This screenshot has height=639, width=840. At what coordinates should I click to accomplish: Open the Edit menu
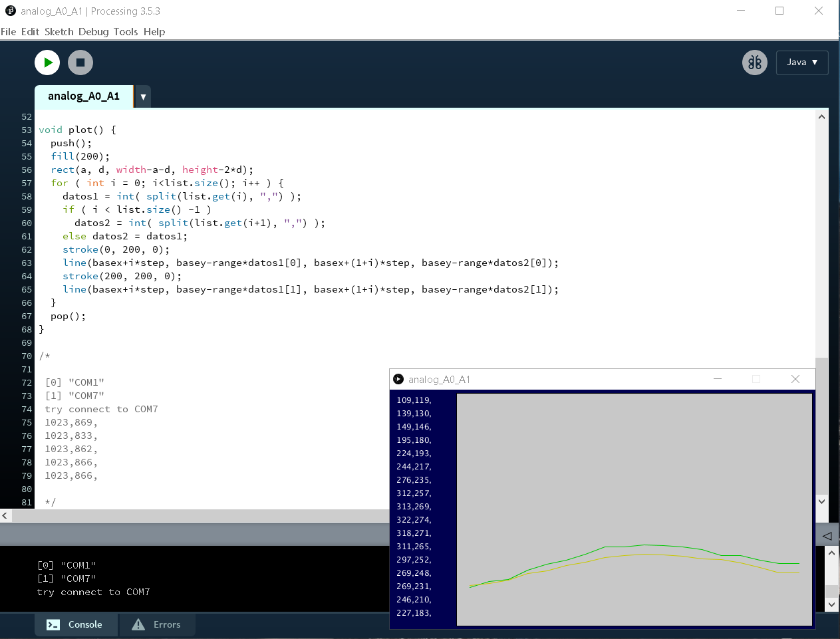(x=30, y=32)
